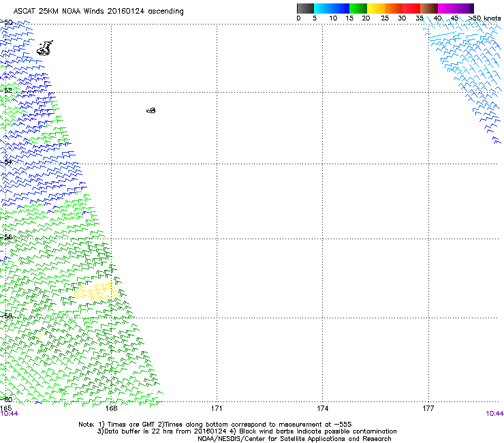Click the yellow 20-25 knots legend color
Viewport: 504px width, 443px height.
pyautogui.click(x=376, y=8)
